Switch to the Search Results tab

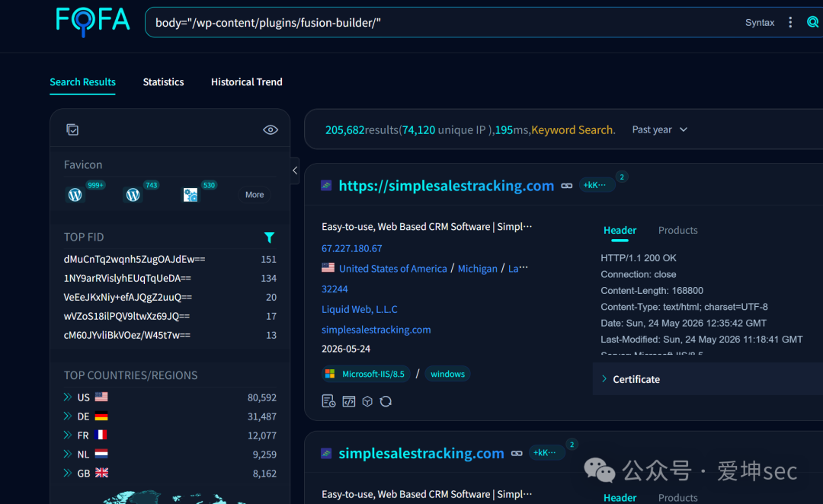82,81
